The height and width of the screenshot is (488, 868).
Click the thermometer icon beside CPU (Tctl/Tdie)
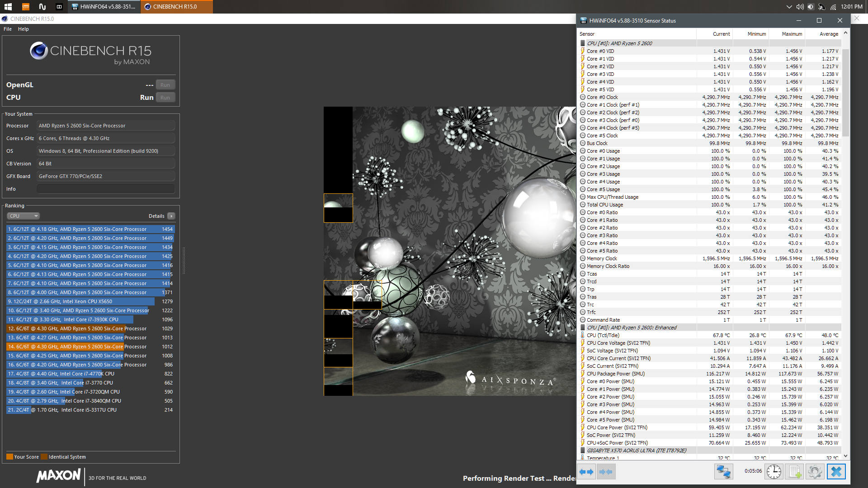point(583,335)
